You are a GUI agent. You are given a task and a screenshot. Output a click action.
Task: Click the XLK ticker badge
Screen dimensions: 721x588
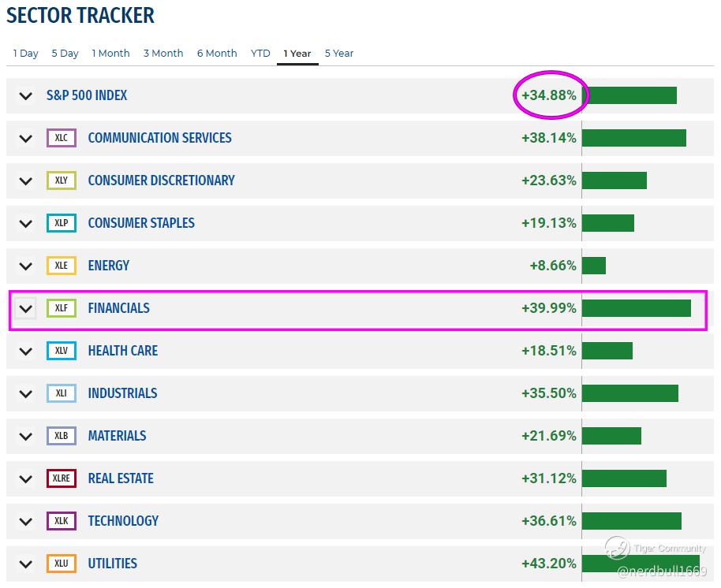(62, 521)
